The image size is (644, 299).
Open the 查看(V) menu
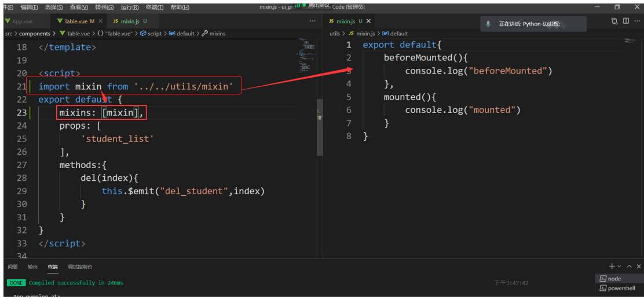[79, 8]
